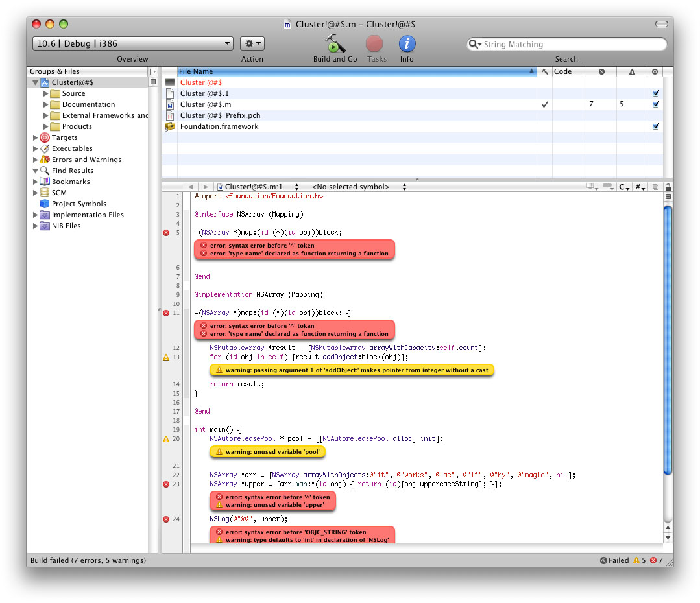700x603 pixels.
Task: Open the blue Info icon
Action: (x=407, y=43)
